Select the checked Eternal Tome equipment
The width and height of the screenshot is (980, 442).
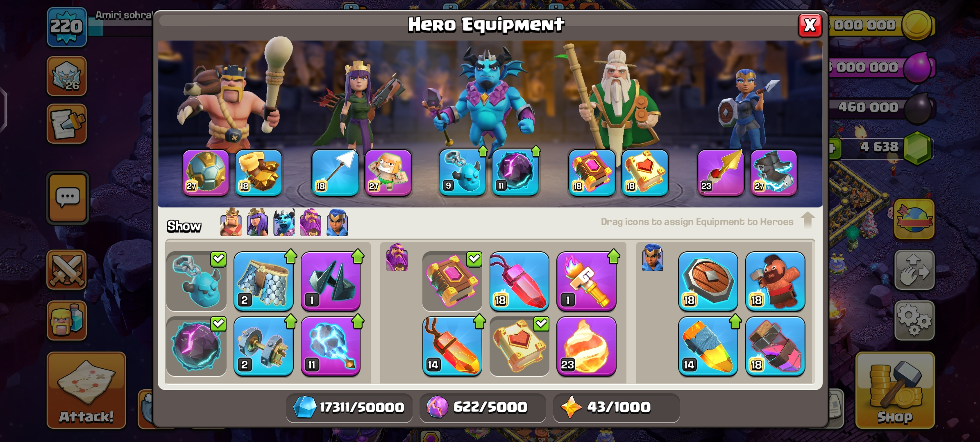click(452, 281)
